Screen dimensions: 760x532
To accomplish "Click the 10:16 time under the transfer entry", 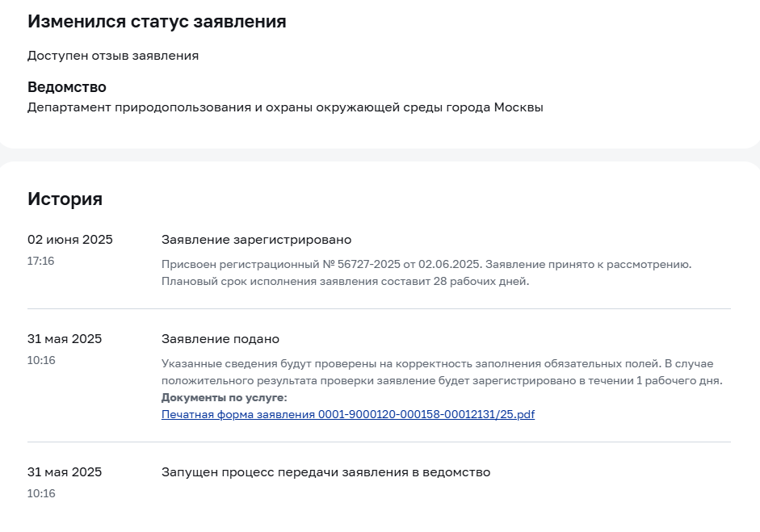I will point(41,494).
